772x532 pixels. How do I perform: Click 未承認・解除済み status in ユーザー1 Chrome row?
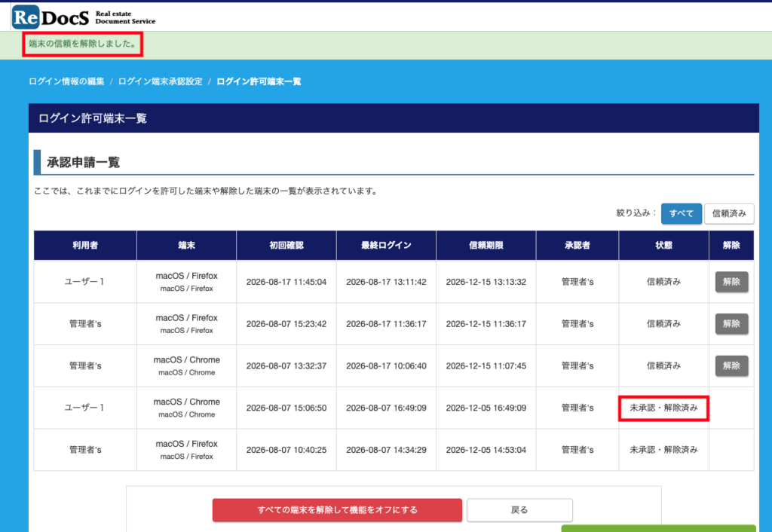pyautogui.click(x=663, y=408)
